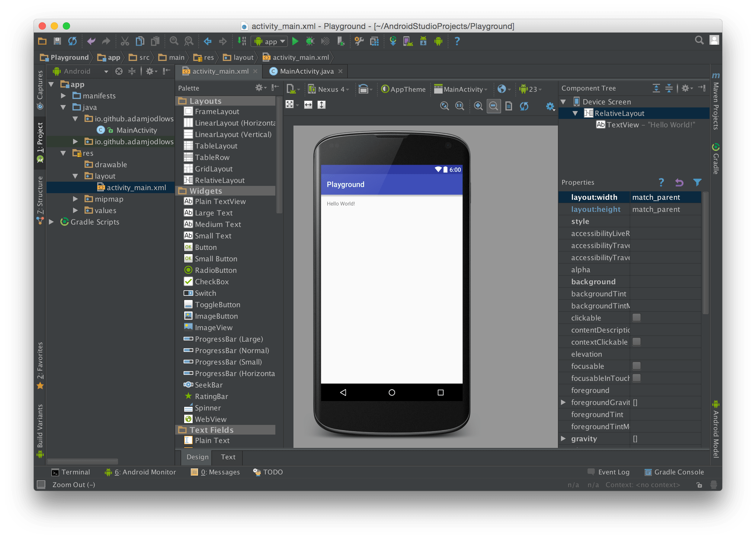Click the Undo arrow icon

point(91,41)
